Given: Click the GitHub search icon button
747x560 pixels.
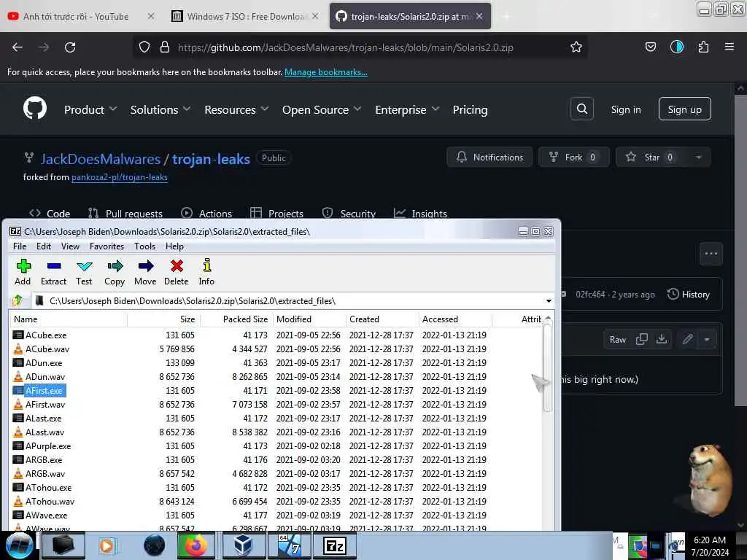Looking at the screenshot, I should 581,109.
